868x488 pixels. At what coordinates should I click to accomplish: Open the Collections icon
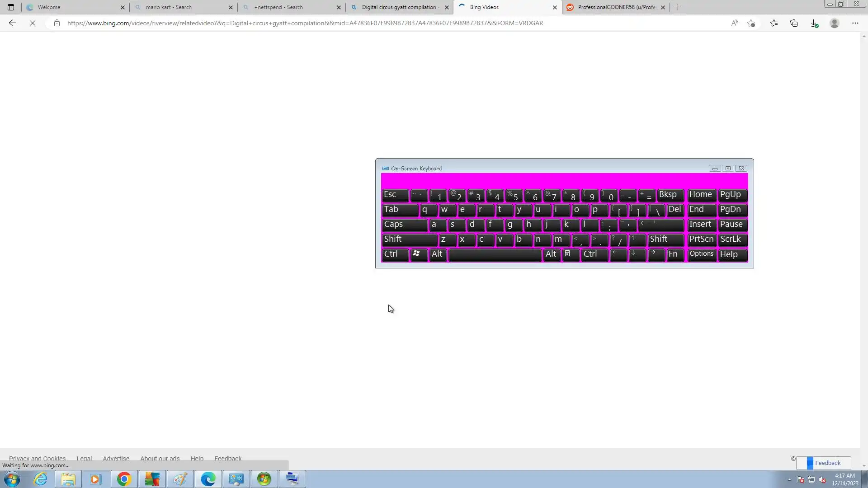point(794,23)
